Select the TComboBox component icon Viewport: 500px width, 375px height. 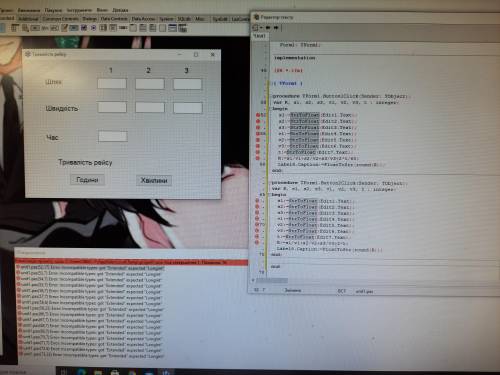coord(113,28)
